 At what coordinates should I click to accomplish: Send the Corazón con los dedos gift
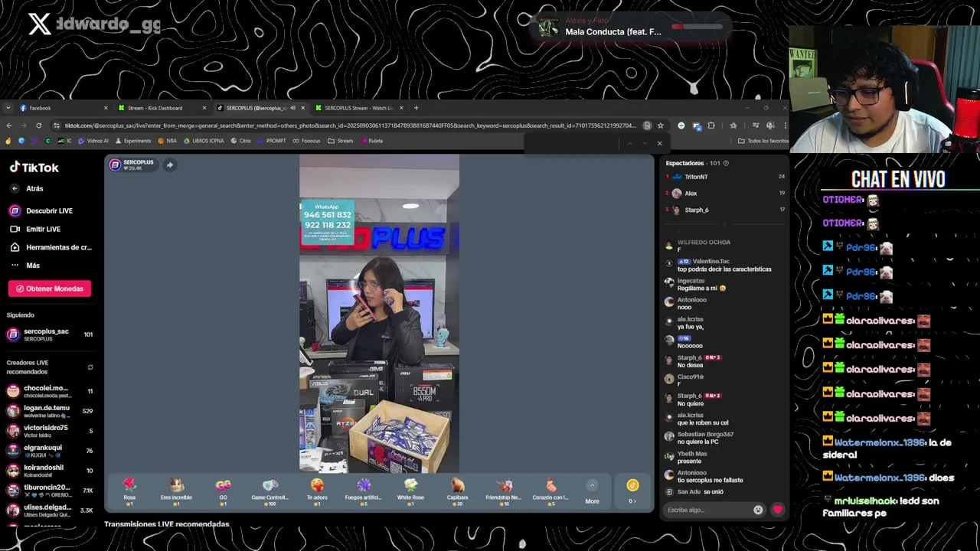[550, 491]
